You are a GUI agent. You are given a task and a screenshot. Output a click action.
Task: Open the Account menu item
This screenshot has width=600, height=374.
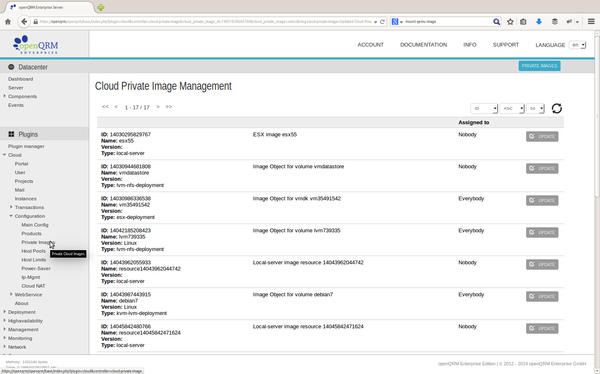coord(370,45)
